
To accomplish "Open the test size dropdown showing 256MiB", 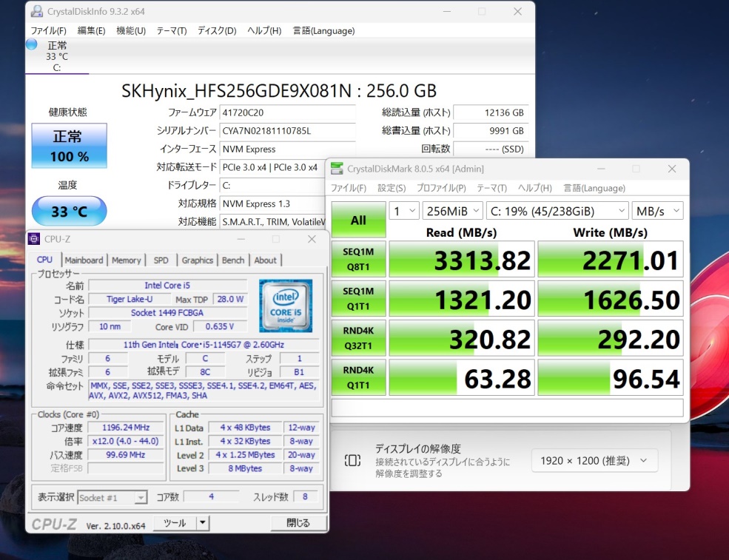I will click(452, 211).
